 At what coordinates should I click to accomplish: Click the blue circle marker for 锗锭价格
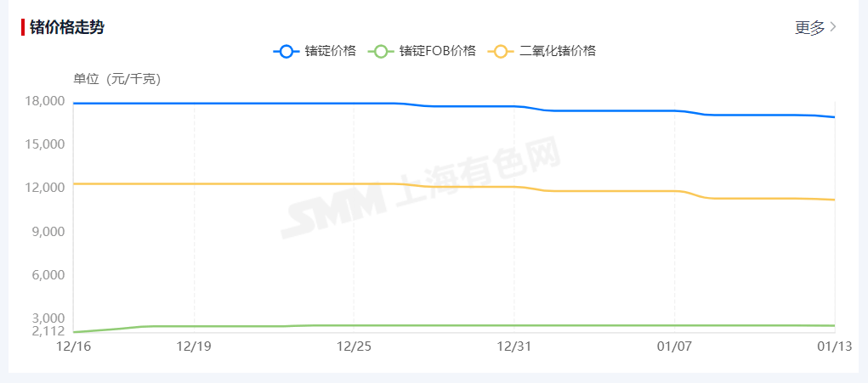(x=286, y=51)
